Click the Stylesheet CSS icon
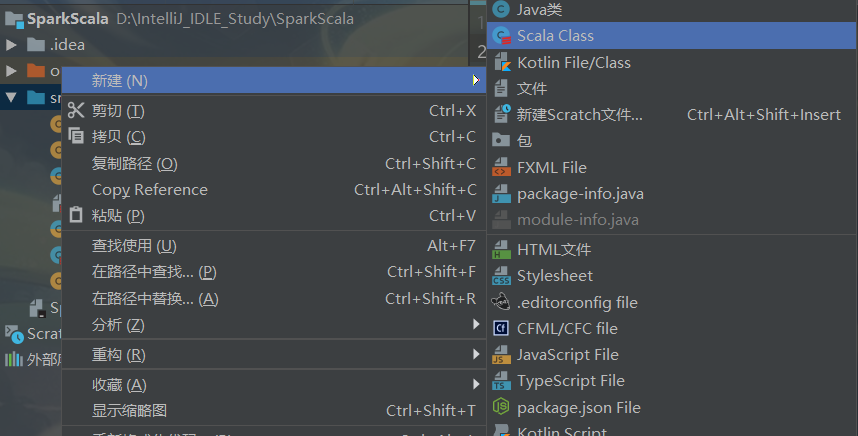The image size is (858, 436). tap(501, 276)
